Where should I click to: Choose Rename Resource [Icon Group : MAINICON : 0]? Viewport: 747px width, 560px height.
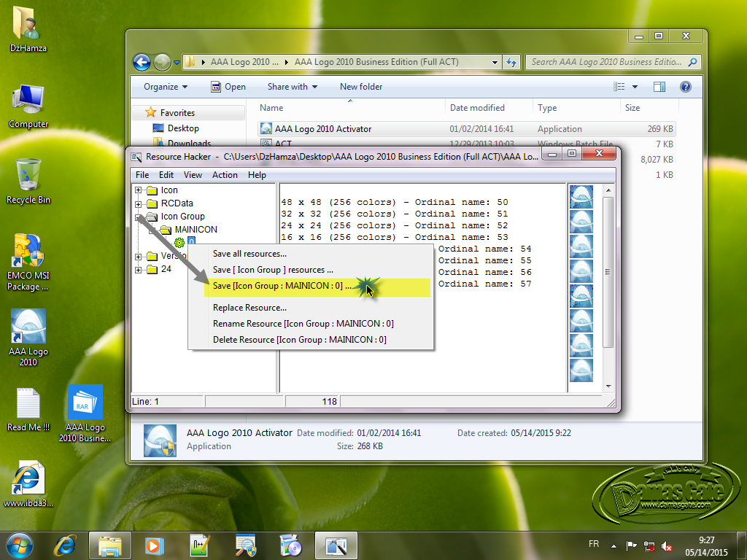[x=311, y=324]
